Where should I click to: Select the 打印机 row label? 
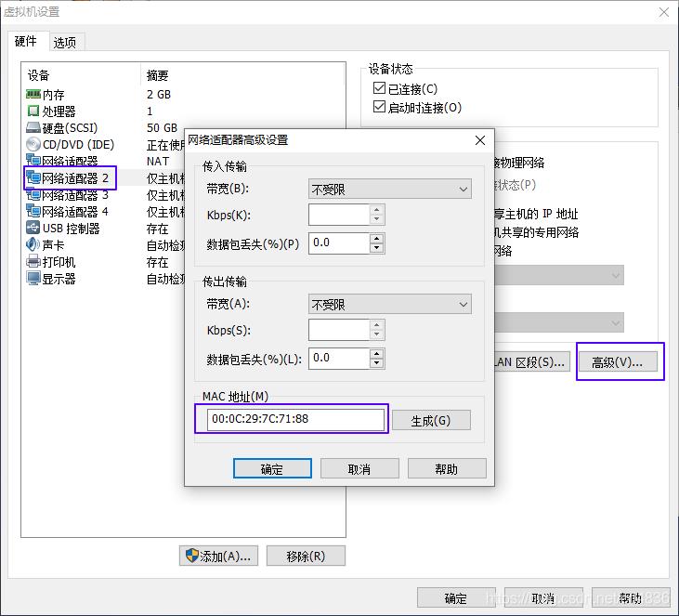pos(59,262)
